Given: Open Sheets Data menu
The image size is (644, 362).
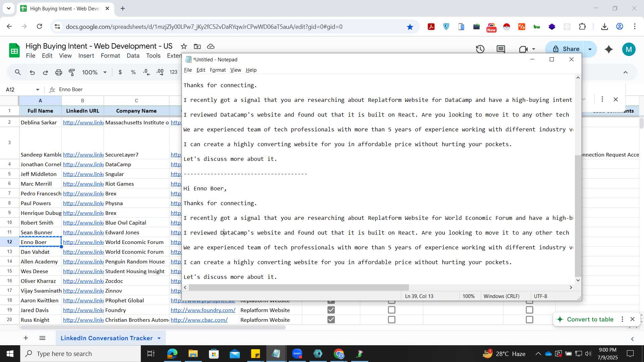Looking at the screenshot, I should [x=133, y=56].
